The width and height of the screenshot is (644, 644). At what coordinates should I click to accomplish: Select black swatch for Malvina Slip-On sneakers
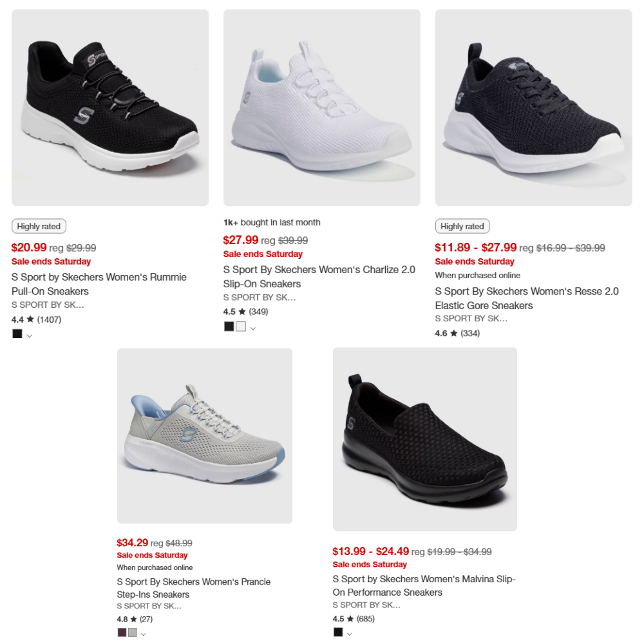pyautogui.click(x=338, y=632)
